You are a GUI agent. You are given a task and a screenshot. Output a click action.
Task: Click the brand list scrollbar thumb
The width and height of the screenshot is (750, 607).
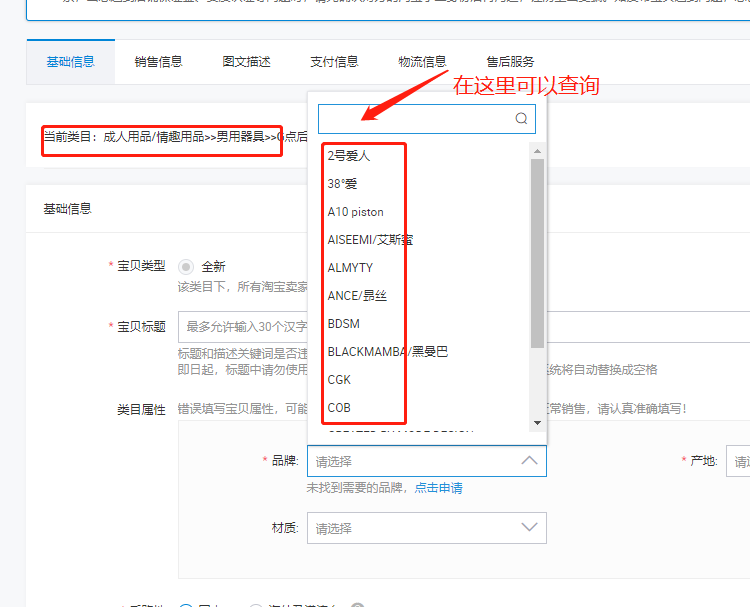(537, 254)
